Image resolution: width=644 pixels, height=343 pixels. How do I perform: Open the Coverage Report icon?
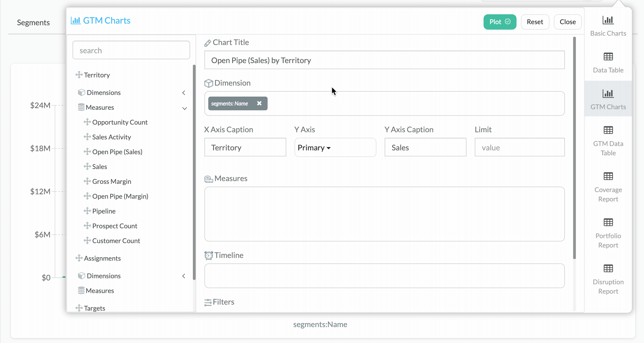tap(608, 176)
